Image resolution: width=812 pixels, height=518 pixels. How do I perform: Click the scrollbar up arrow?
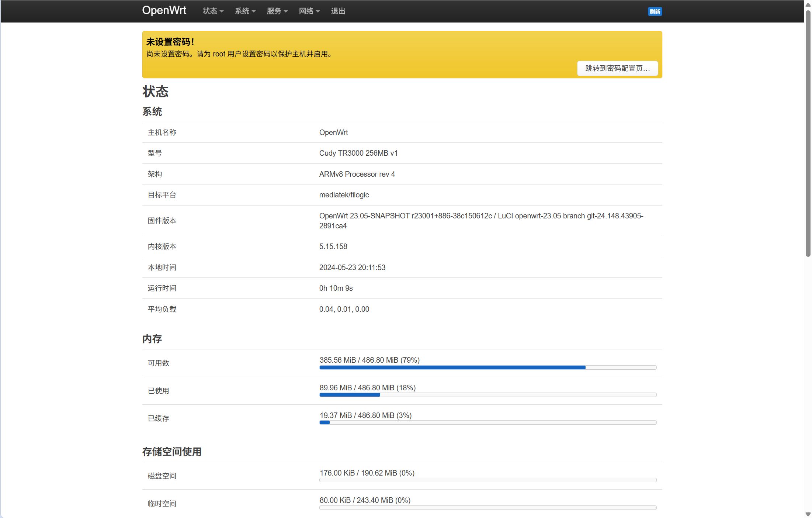click(808, 5)
